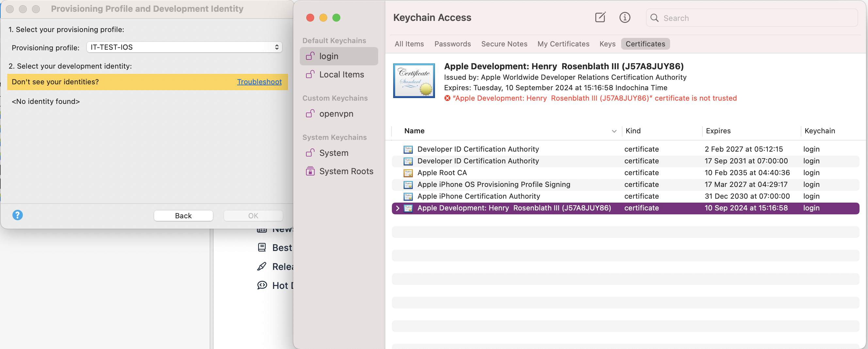The image size is (868, 349).
Task: Expand the Apple Development certificate row
Action: coord(398,208)
